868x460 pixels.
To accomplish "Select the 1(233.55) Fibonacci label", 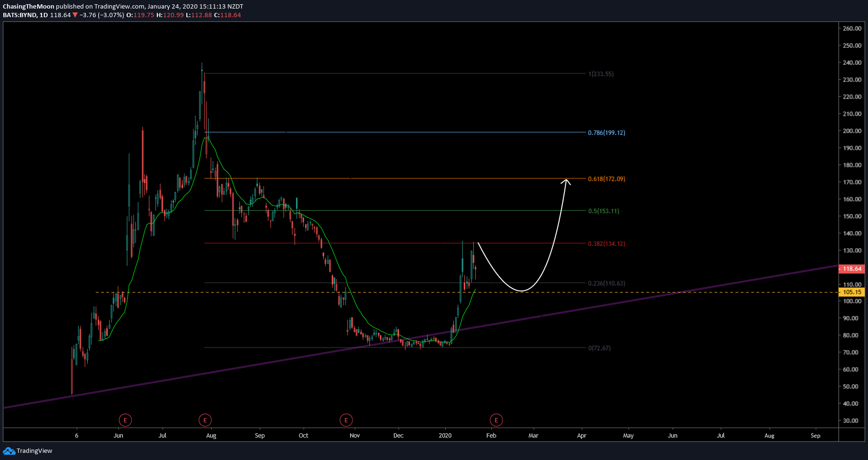I will coord(601,74).
